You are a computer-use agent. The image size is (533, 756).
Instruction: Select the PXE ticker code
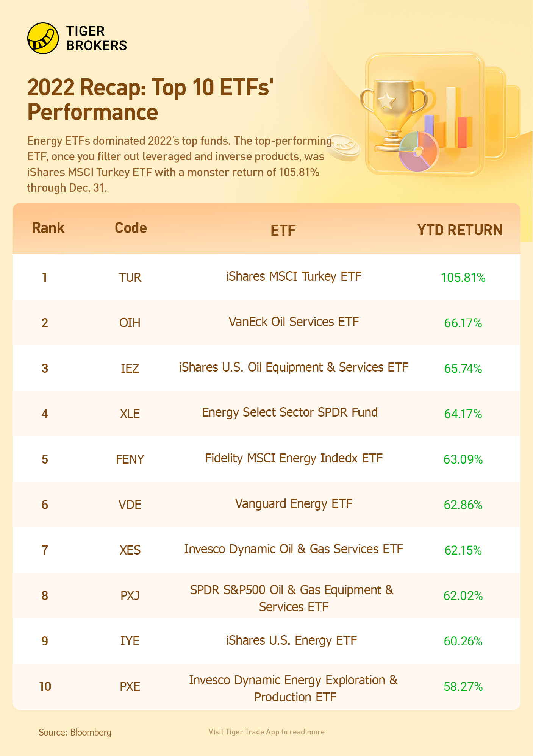point(130,687)
